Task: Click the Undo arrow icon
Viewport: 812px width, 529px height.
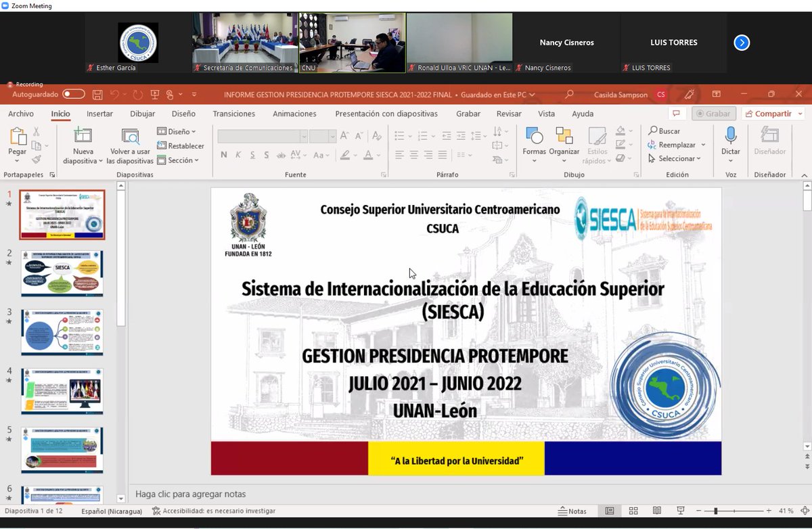Action: coord(114,95)
